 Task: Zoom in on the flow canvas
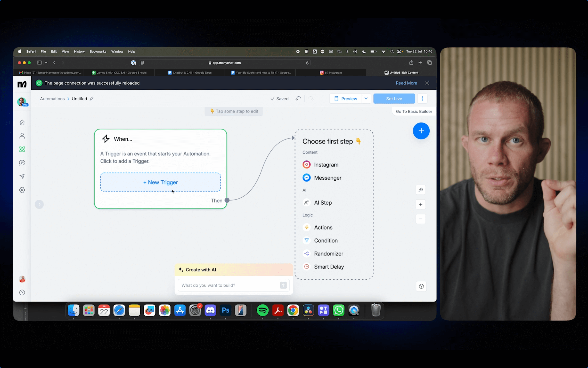(421, 204)
